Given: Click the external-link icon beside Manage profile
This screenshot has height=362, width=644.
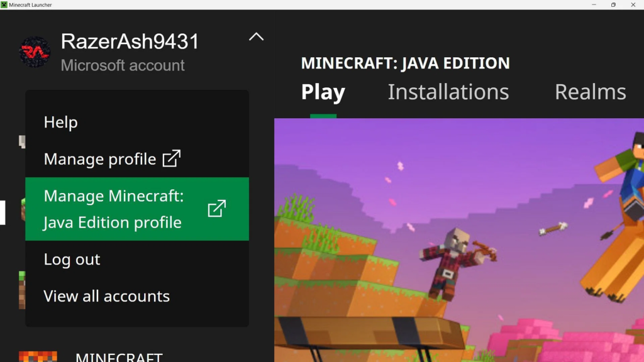Looking at the screenshot, I should 172,158.
